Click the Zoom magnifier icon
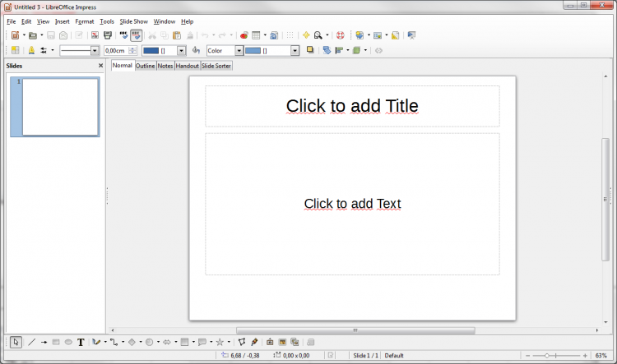 tap(318, 35)
